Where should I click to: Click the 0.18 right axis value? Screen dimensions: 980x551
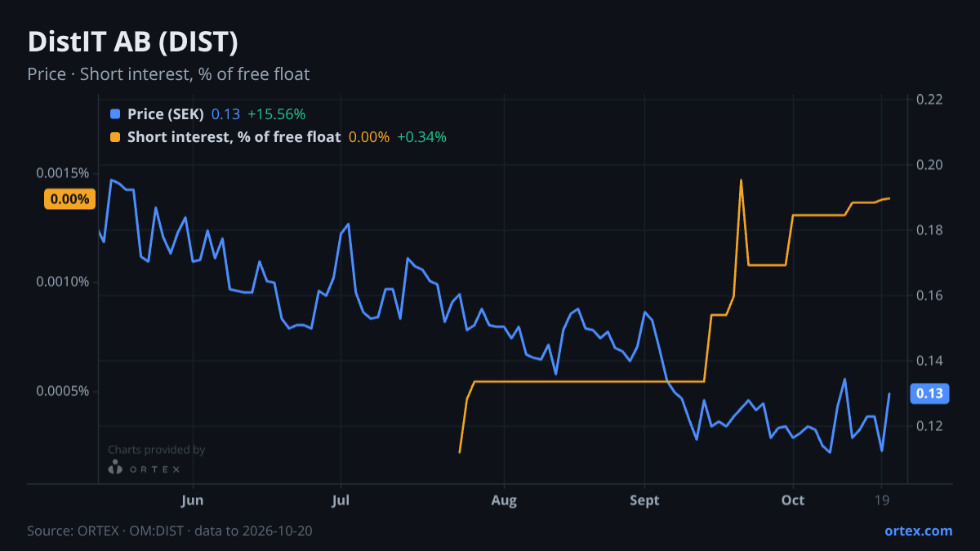tap(929, 230)
